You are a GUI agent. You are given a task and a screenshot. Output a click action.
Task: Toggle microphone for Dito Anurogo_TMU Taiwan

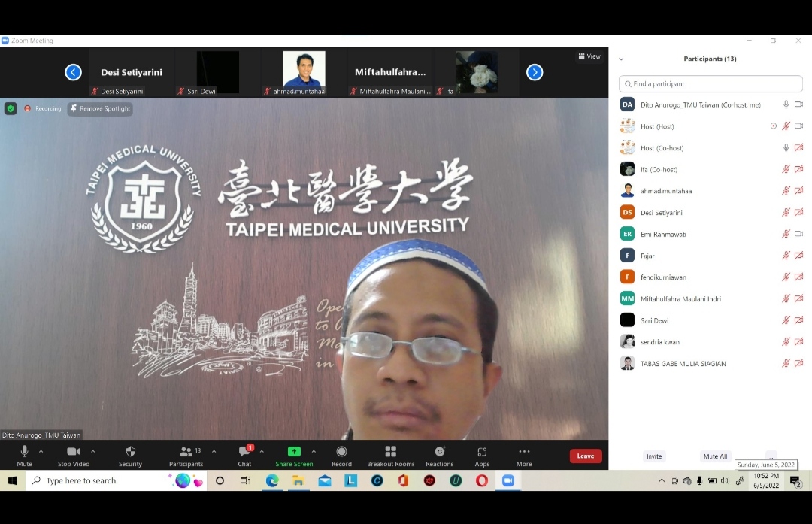786,104
